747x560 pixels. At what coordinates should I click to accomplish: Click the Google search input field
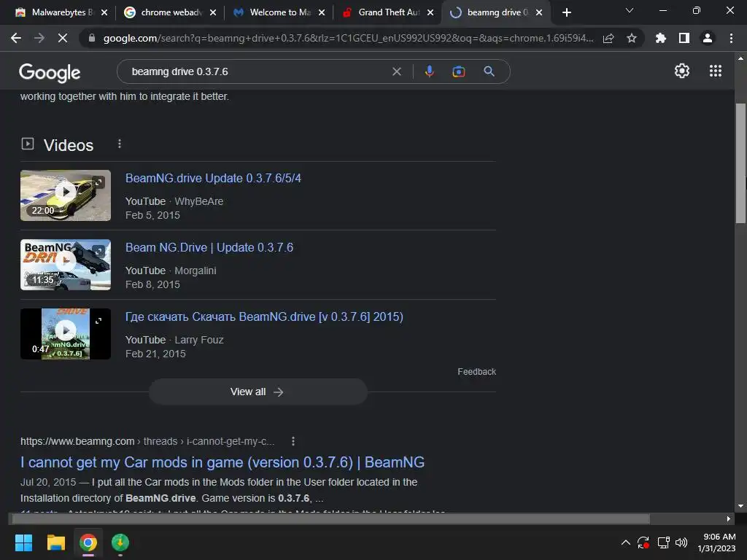point(258,71)
